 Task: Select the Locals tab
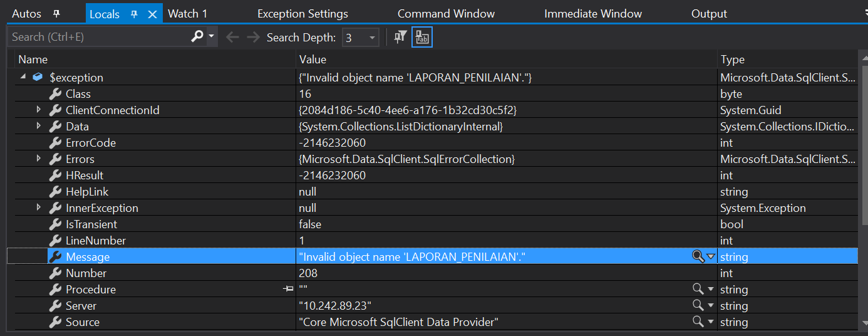coord(105,14)
